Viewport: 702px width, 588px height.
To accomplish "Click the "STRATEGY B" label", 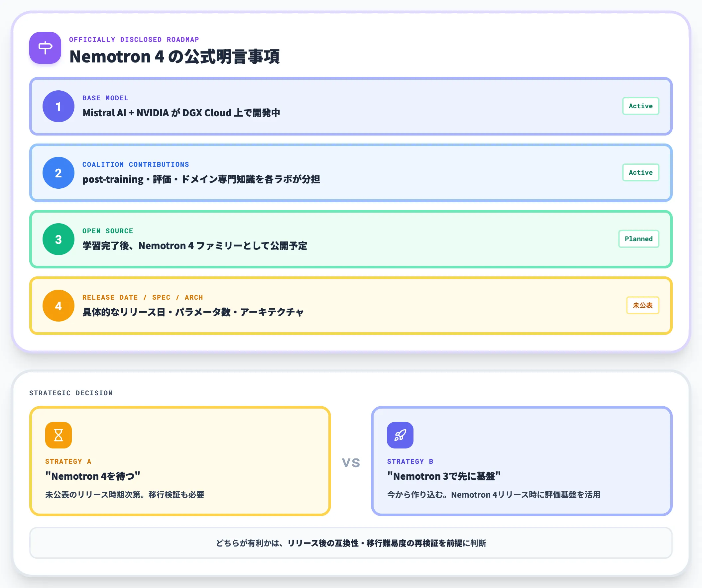I will pyautogui.click(x=410, y=461).
